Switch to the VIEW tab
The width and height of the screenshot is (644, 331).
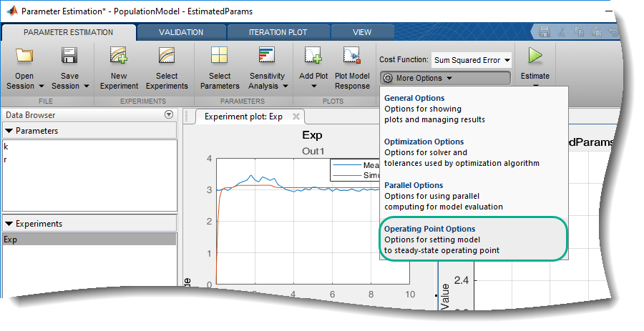[362, 32]
